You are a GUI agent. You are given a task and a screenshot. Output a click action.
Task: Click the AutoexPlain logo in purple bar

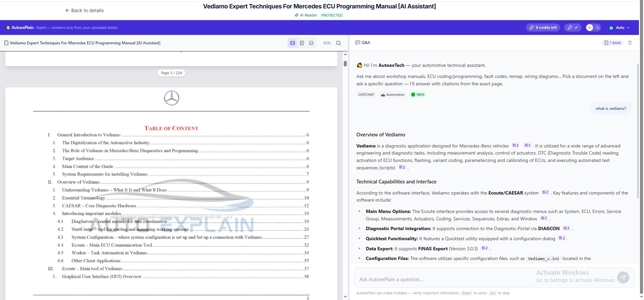tap(20, 28)
